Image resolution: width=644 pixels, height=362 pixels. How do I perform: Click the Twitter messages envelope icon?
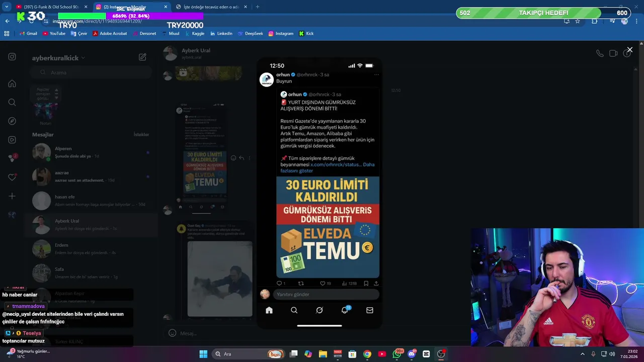(x=370, y=310)
